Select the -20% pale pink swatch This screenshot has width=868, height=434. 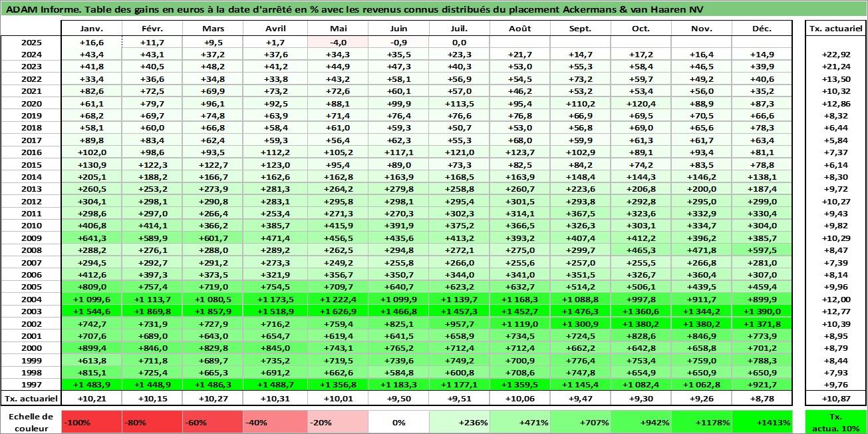point(337,422)
